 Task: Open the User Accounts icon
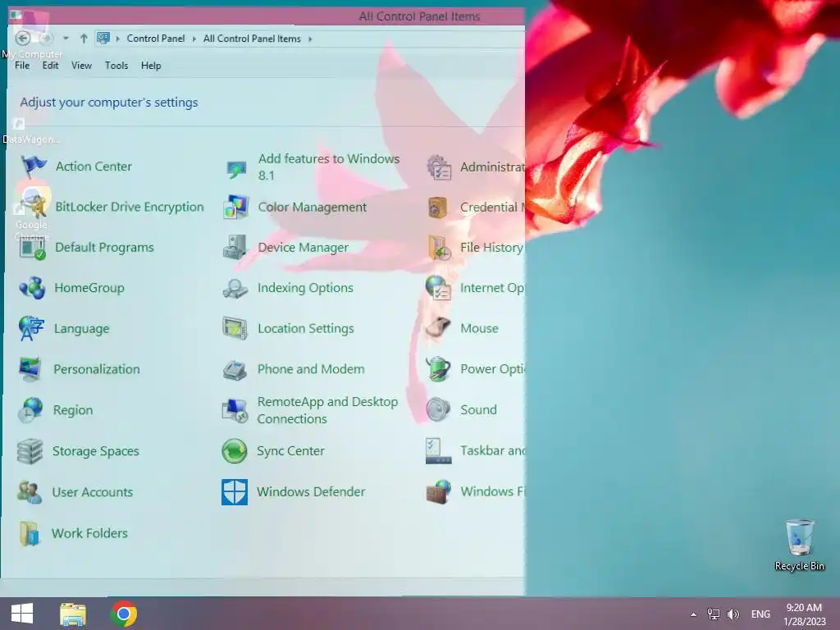click(29, 492)
